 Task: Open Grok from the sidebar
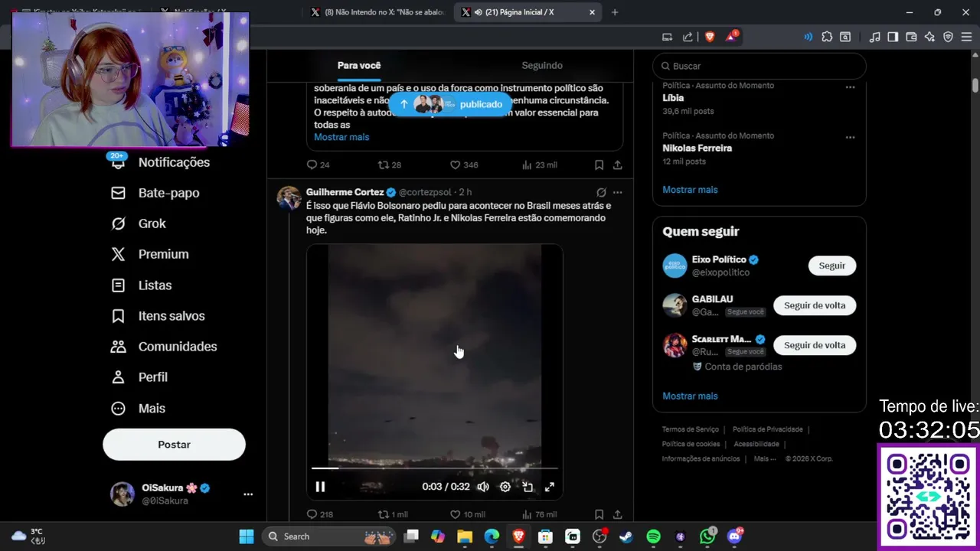coord(139,223)
